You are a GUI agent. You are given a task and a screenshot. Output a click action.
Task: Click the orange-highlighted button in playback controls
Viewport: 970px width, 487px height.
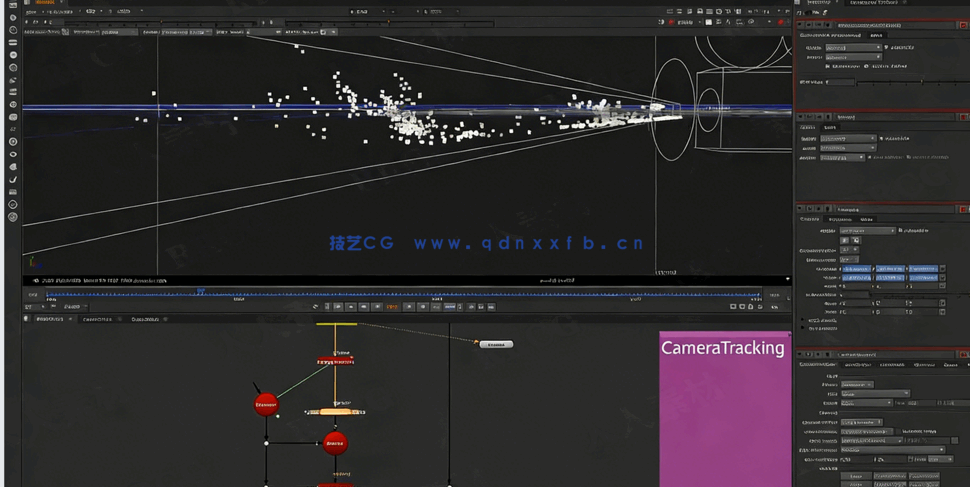coord(392,307)
